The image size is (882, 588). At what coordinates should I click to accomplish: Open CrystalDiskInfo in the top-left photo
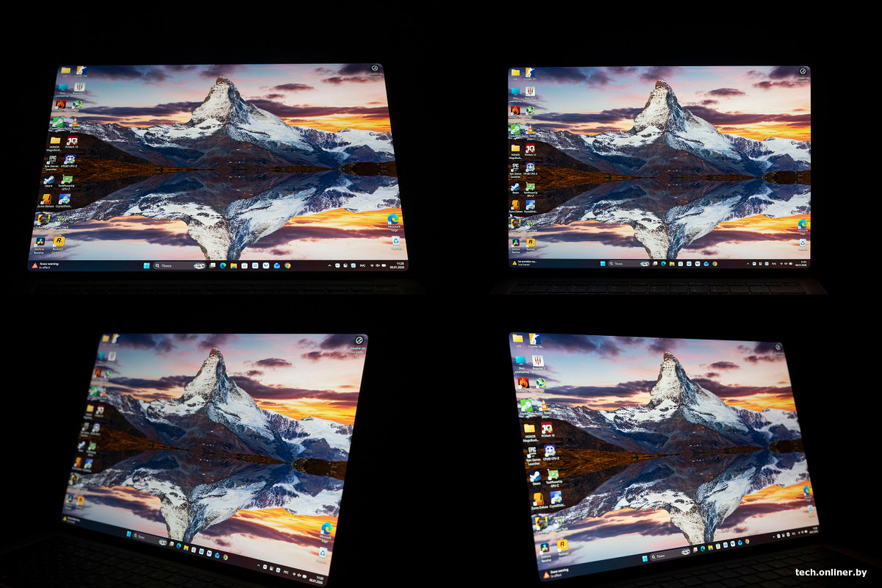pos(65,198)
